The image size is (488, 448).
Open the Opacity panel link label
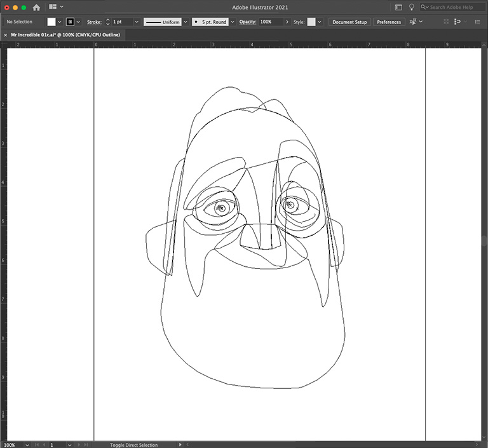(248, 22)
